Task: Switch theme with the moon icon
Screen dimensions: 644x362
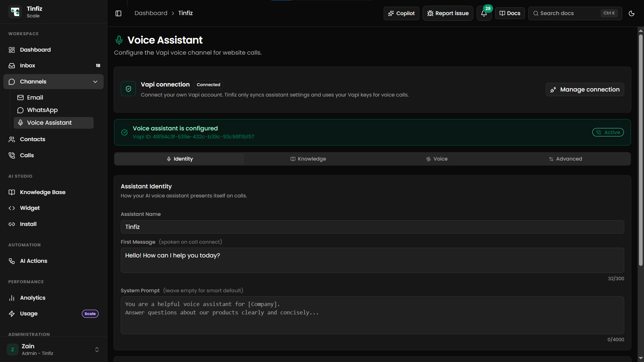Action: pyautogui.click(x=632, y=13)
